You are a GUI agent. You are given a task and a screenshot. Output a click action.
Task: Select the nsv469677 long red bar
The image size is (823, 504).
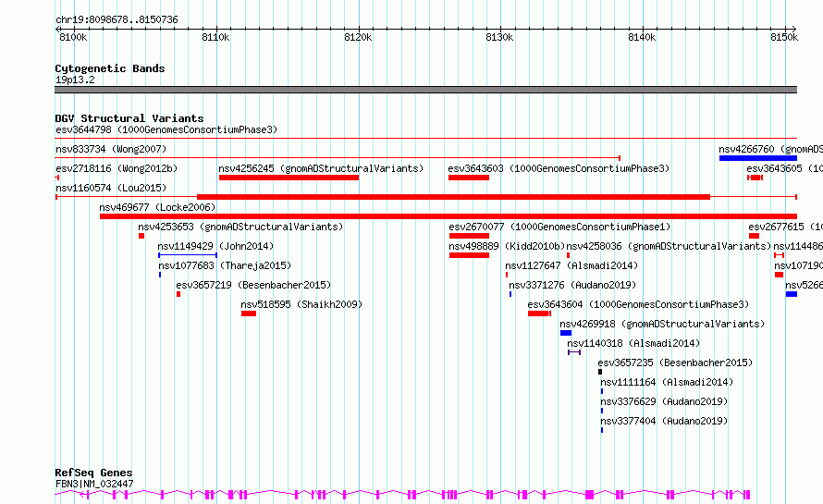(x=448, y=216)
